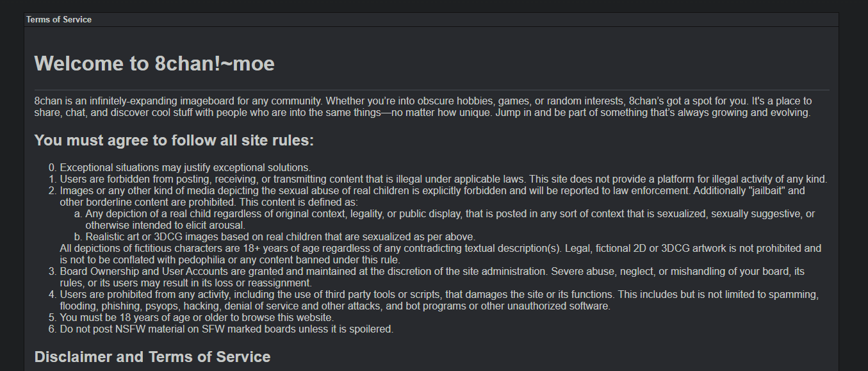The image size is (868, 371).
Task: Click rule 5 about 18 years of age
Action: 197,318
